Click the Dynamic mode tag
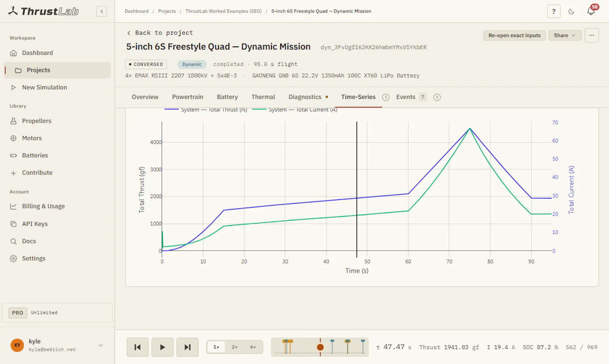Image resolution: width=609 pixels, height=364 pixels. coord(192,64)
